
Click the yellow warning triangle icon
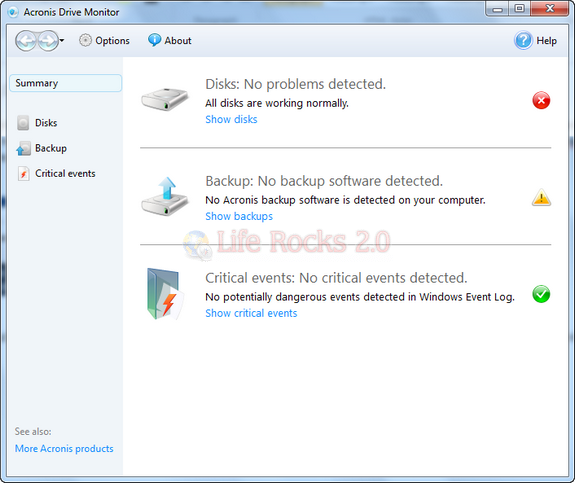541,197
